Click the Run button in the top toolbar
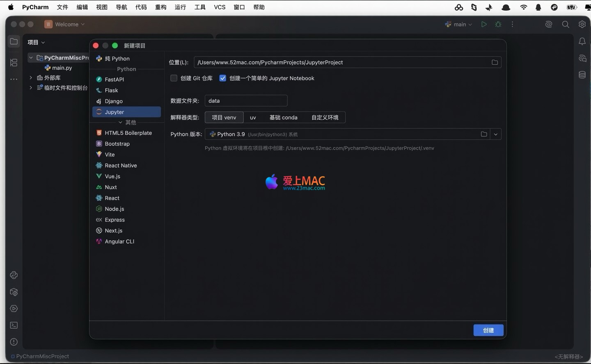Image resolution: width=591 pixels, height=364 pixels. (484, 25)
